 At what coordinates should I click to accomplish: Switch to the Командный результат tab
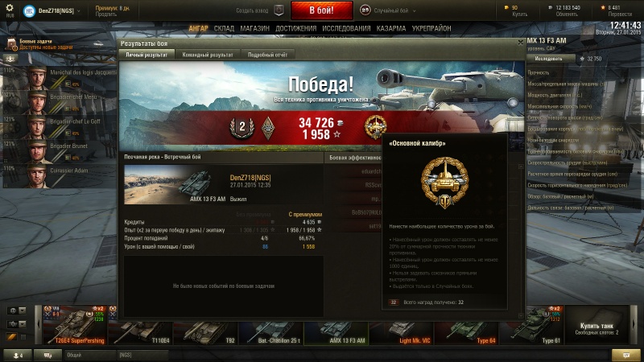coord(208,55)
